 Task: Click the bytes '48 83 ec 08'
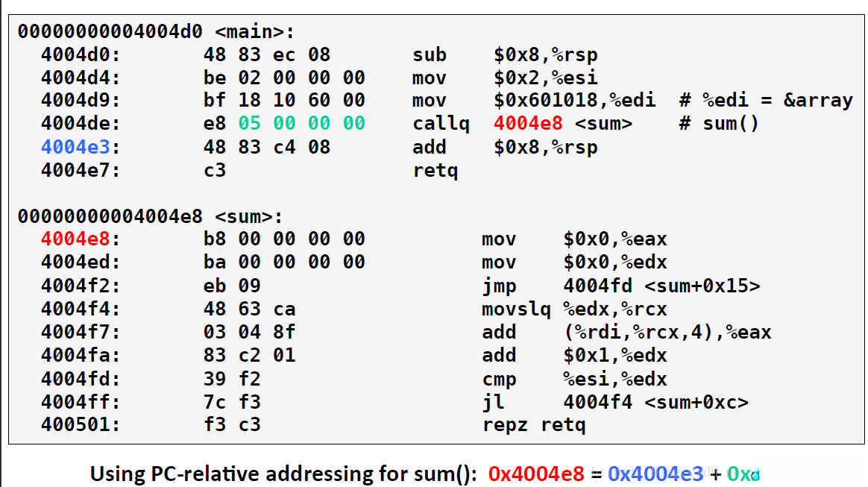[267, 54]
